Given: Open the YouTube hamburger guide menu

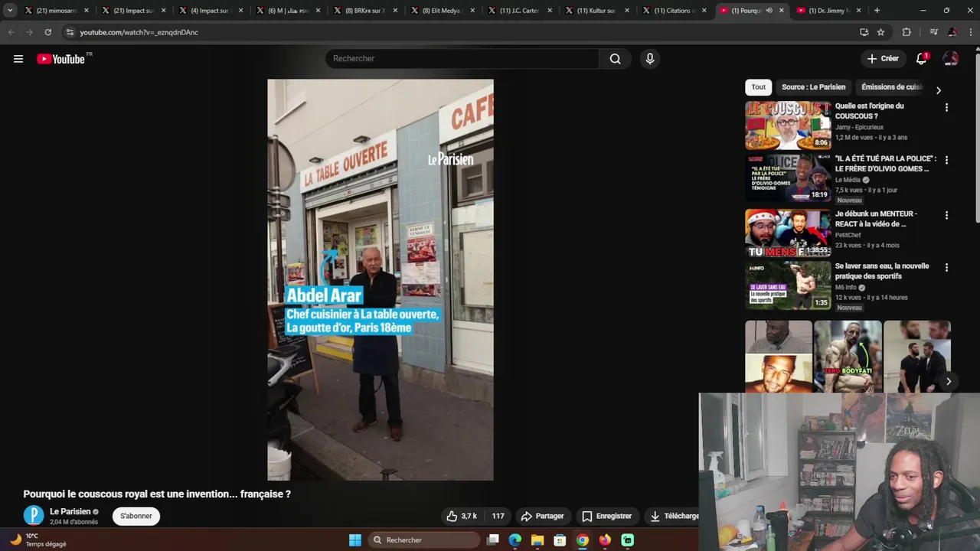Looking at the screenshot, I should (x=18, y=59).
